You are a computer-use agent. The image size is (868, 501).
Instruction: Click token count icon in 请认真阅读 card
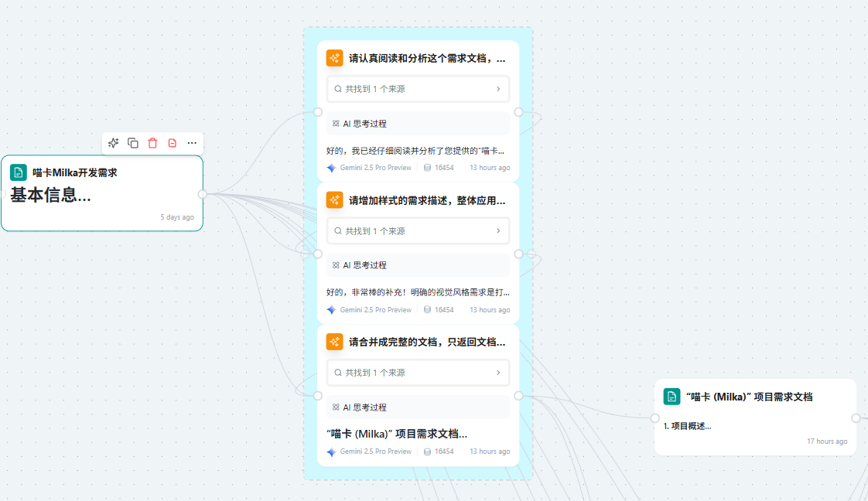[427, 168]
